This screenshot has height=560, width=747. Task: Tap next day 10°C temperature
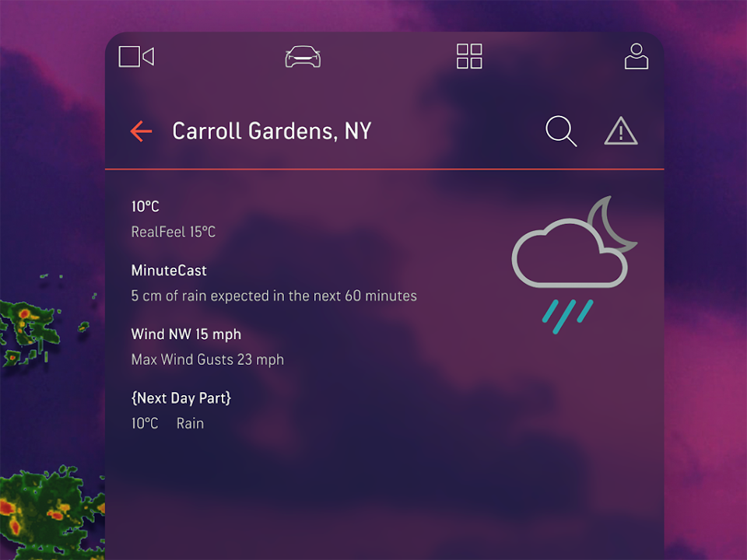click(145, 423)
